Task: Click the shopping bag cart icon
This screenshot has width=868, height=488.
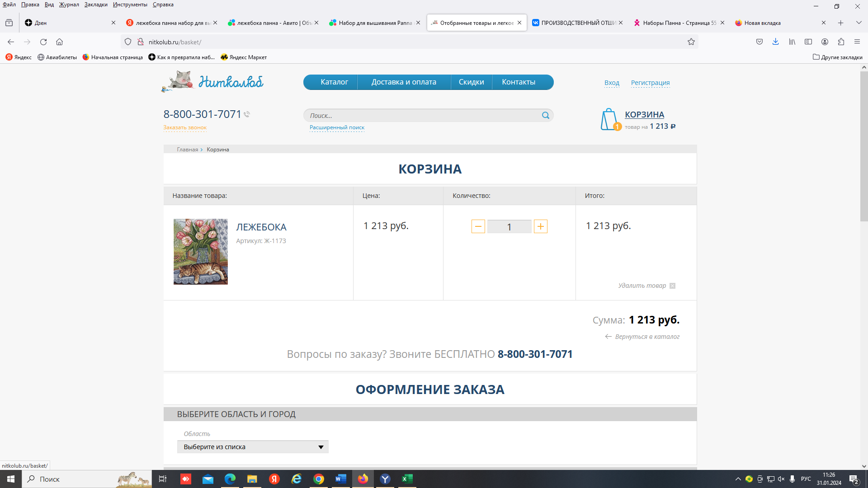Action: click(609, 119)
